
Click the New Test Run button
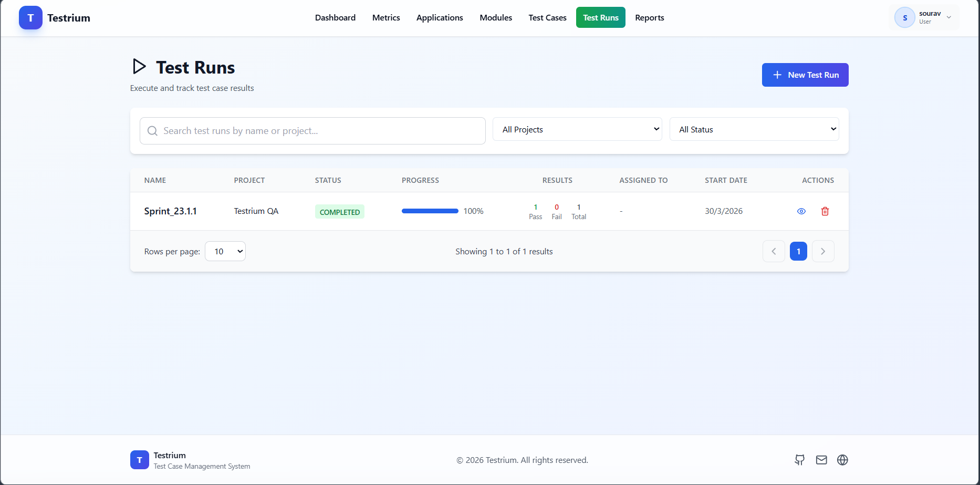[805, 75]
